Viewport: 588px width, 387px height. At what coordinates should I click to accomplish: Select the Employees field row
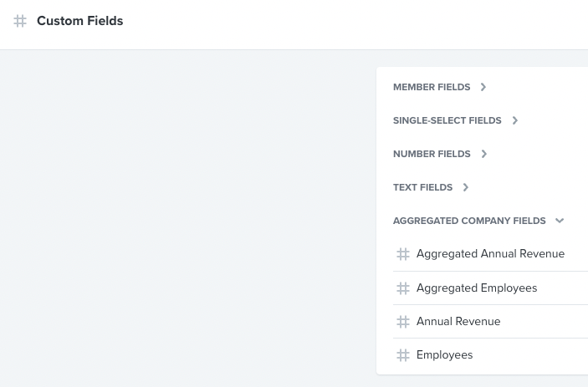coord(490,354)
